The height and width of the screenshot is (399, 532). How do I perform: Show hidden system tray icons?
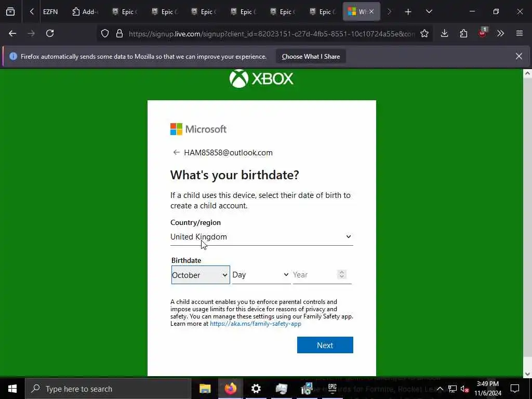[440, 389]
